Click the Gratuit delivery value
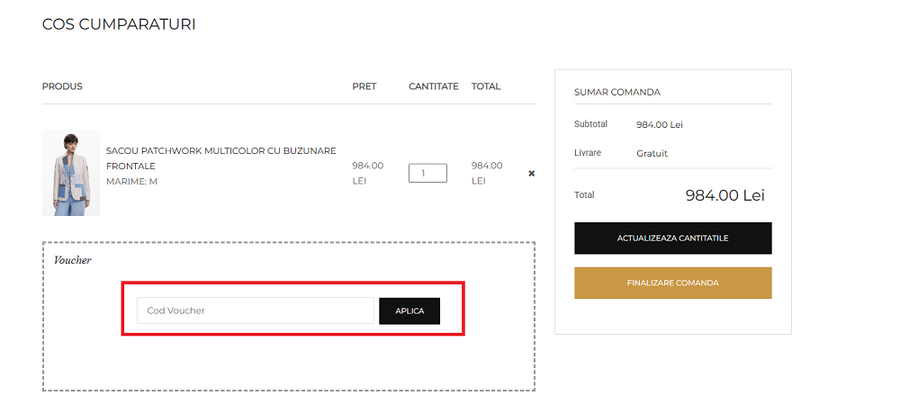The image size is (900, 405). 652,154
